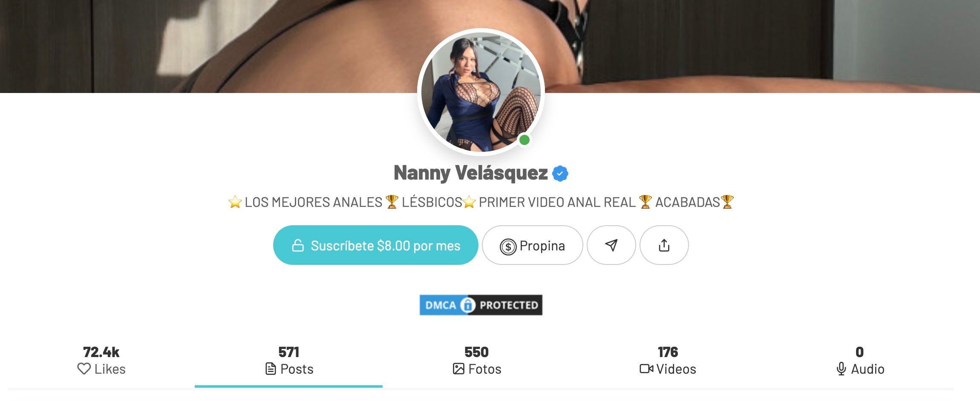Image resolution: width=980 pixels, height=401 pixels.
Task: Open the 550 Fotos tab
Action: pyautogui.click(x=477, y=361)
